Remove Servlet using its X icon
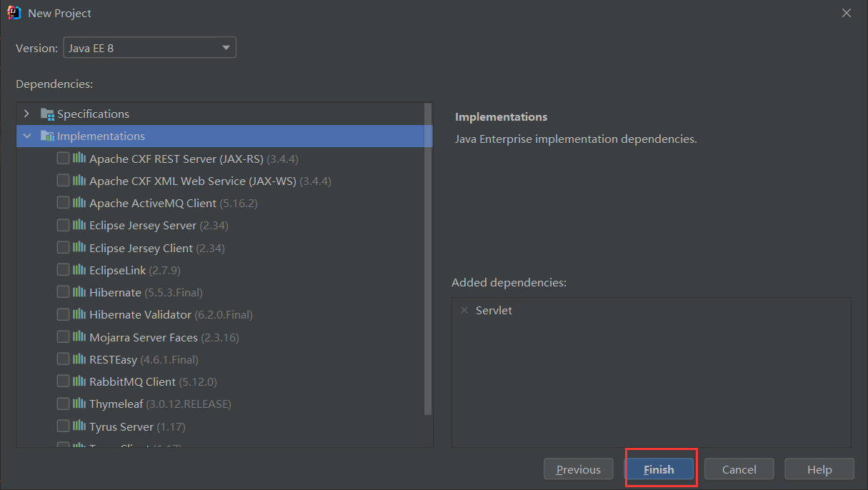Viewport: 868px width, 490px height. coord(464,311)
